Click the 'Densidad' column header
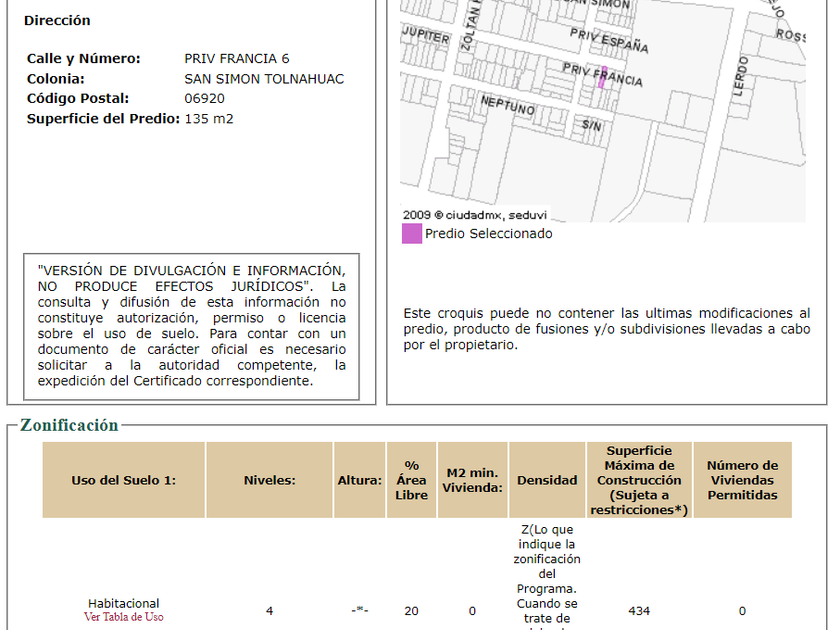 pyautogui.click(x=547, y=480)
